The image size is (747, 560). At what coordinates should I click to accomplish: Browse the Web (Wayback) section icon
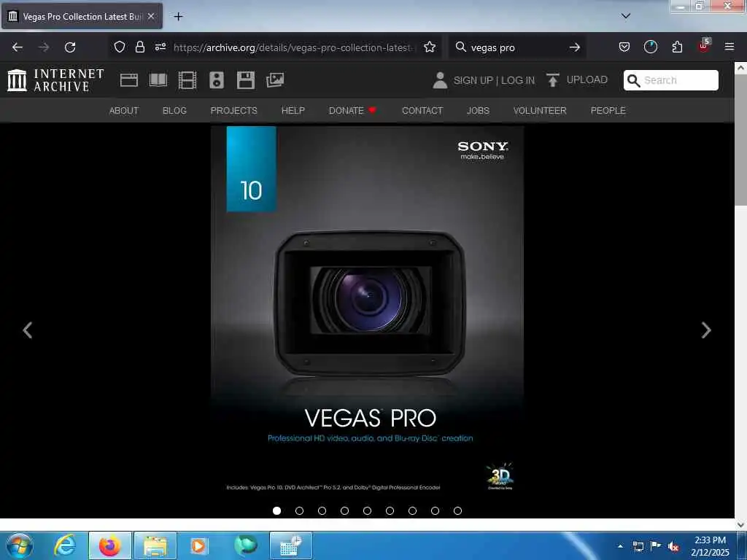128,80
